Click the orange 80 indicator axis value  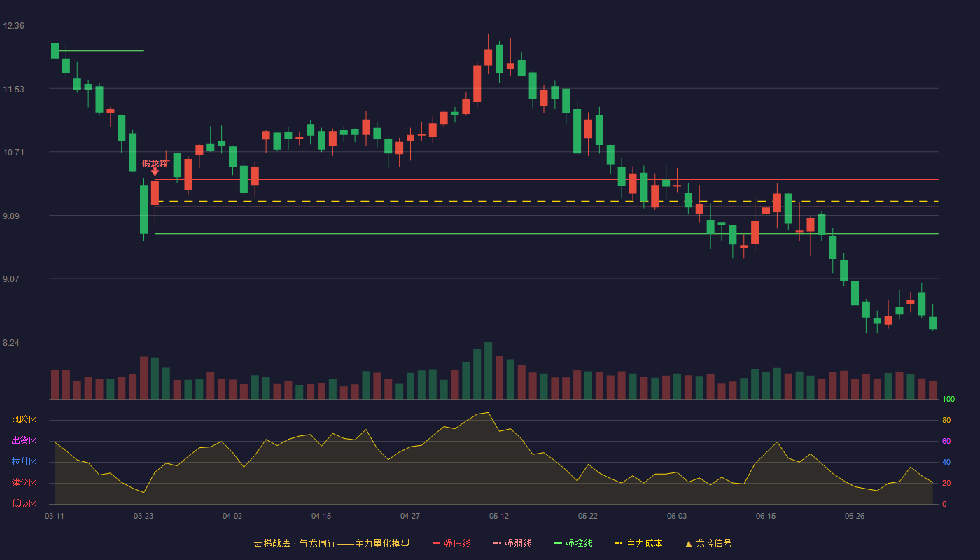click(946, 420)
